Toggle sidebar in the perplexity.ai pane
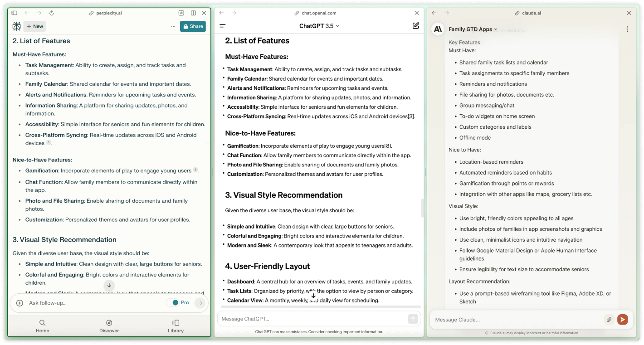The height and width of the screenshot is (345, 644). click(x=15, y=13)
